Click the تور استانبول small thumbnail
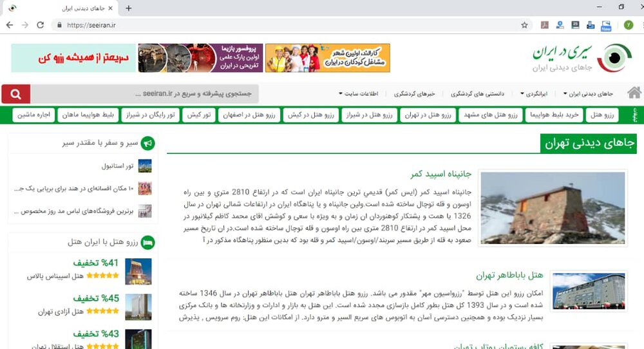Viewport: 644px width, 349px height. click(x=145, y=166)
